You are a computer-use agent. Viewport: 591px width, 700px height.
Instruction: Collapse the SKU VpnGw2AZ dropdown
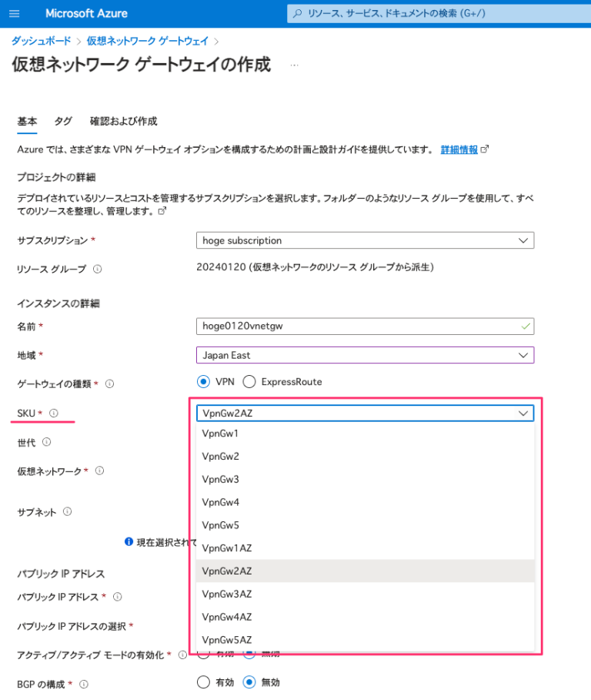coord(365,413)
